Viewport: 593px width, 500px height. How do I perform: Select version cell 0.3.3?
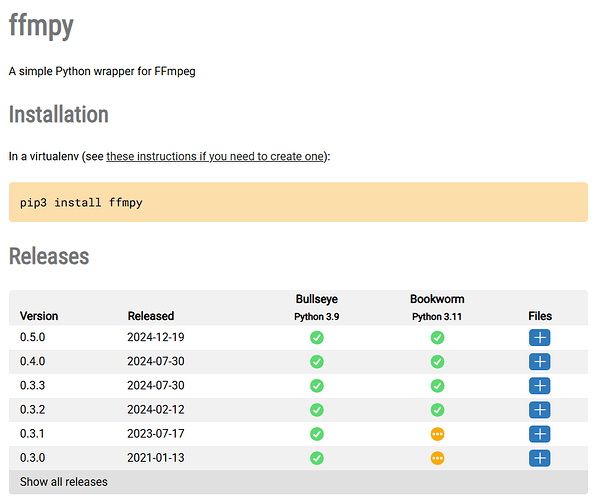coord(33,385)
